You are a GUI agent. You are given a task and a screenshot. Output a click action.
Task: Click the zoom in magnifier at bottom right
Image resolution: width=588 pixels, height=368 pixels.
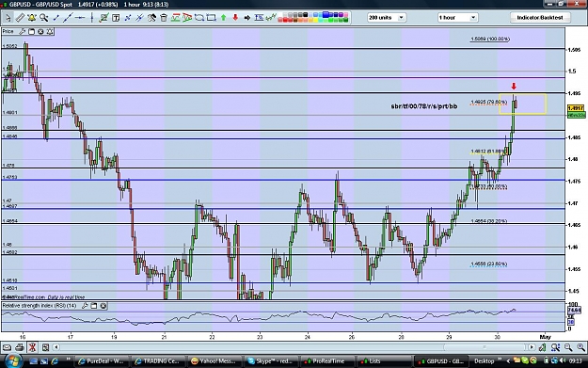click(580, 347)
